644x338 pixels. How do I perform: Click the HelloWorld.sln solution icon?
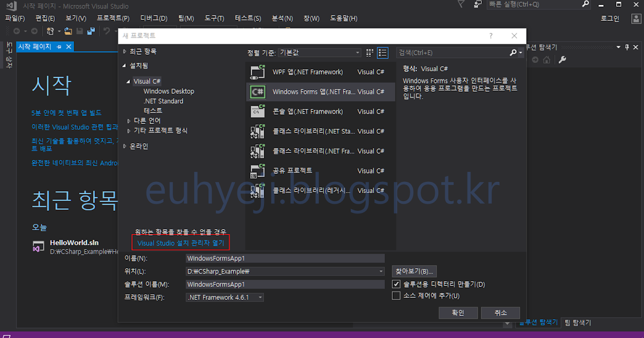(x=38, y=247)
